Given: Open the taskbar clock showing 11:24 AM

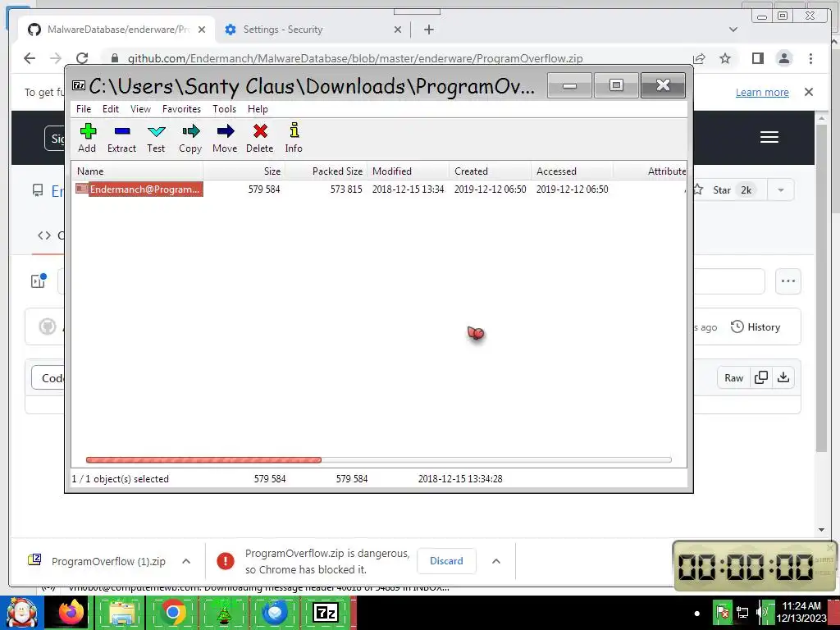Looking at the screenshot, I should click(x=801, y=612).
